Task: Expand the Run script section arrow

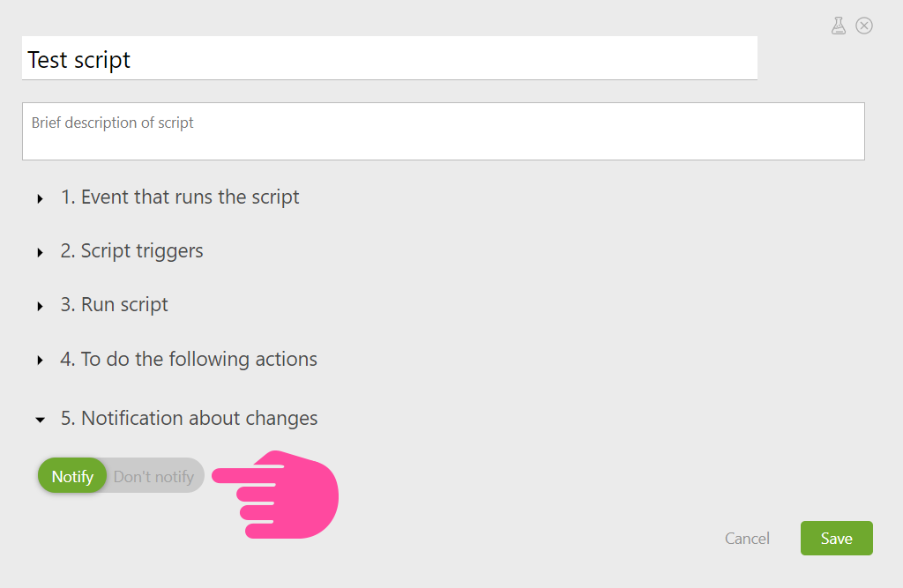Action: [40, 307]
